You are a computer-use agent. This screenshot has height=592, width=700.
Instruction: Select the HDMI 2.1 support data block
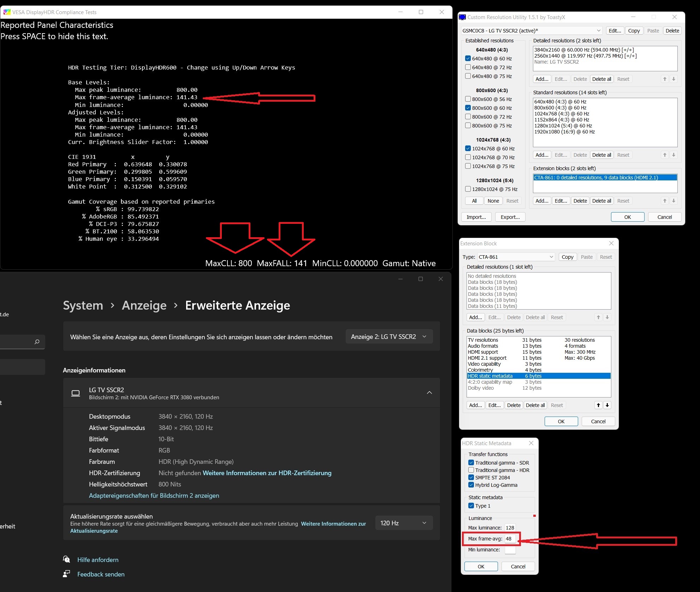[x=539, y=358]
